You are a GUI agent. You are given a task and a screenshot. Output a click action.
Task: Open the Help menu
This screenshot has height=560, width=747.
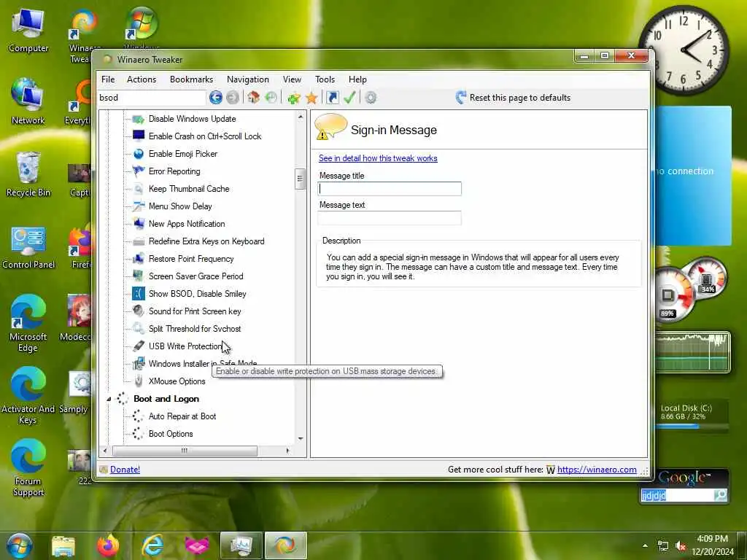[357, 79]
